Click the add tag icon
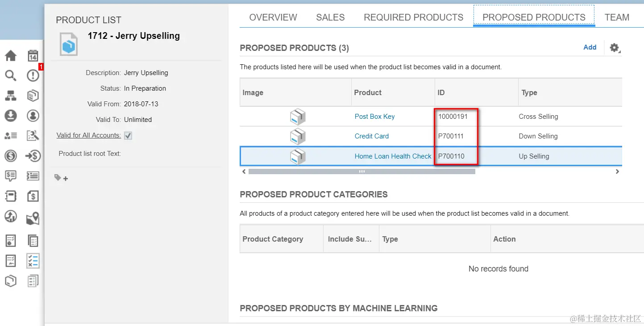The width and height of the screenshot is (644, 326). [x=61, y=178]
